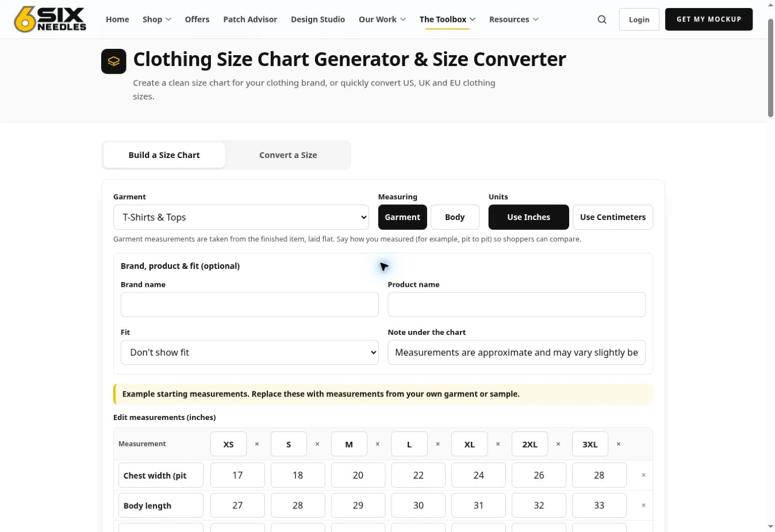
Task: Remove the L size column
Action: coord(438,444)
